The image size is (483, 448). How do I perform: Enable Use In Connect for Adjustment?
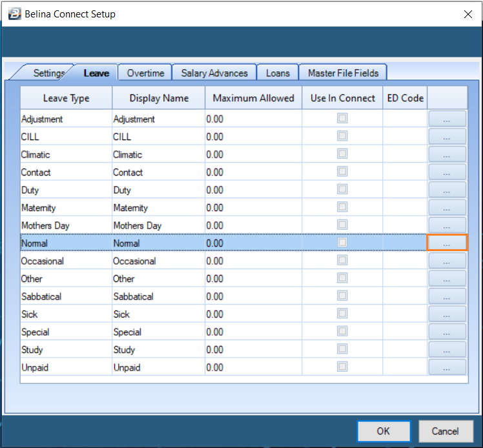click(342, 118)
